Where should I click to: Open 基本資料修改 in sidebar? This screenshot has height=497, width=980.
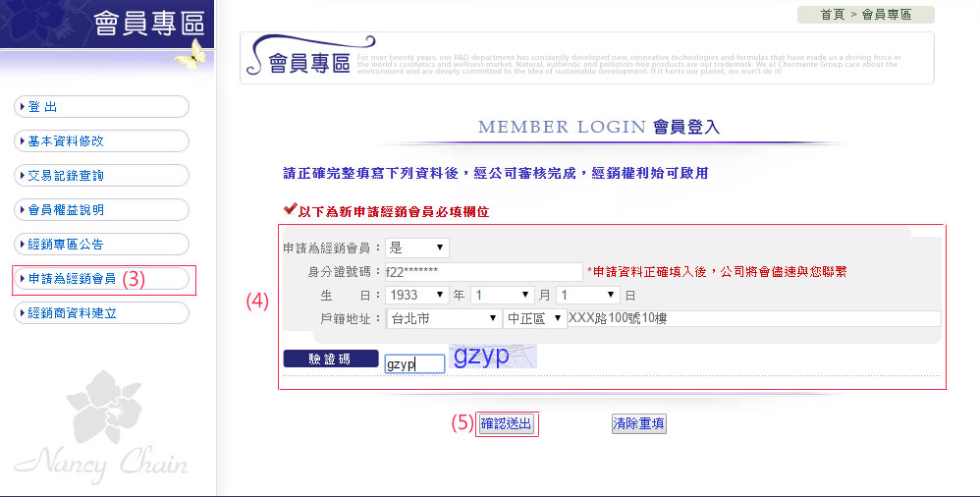pos(101,141)
